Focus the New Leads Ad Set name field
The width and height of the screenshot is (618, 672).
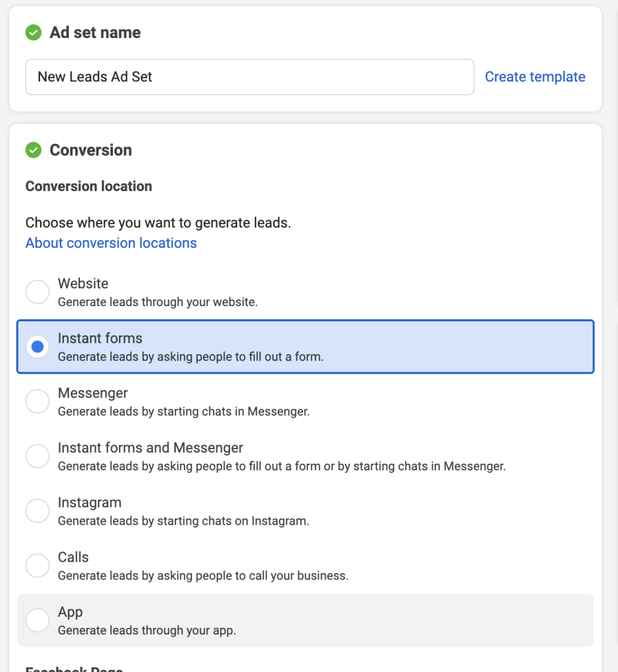pyautogui.click(x=250, y=77)
